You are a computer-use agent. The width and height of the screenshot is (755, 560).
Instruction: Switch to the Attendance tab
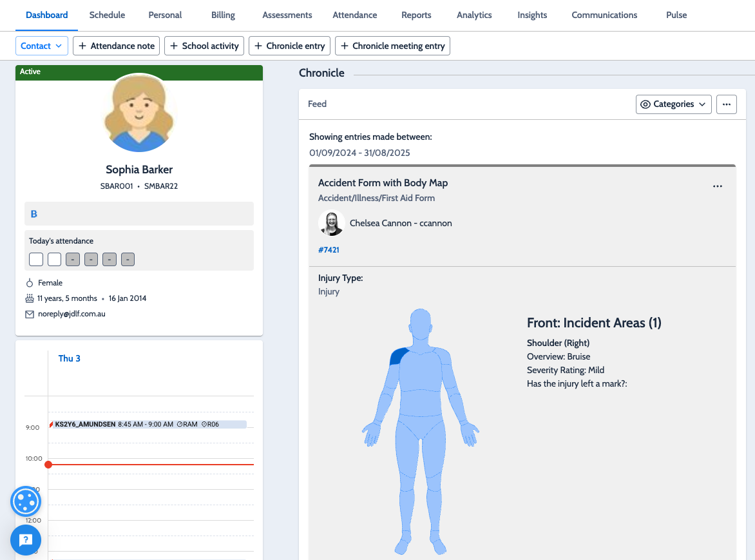click(354, 15)
